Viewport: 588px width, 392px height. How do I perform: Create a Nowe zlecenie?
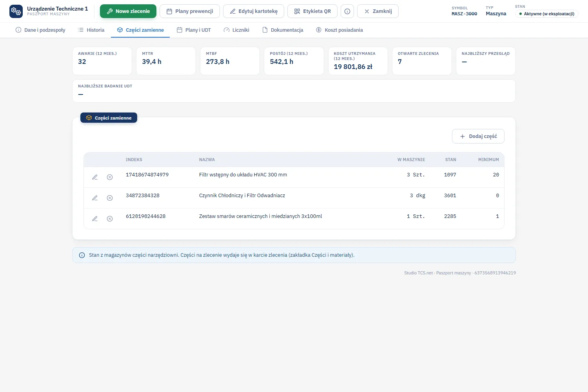(x=128, y=11)
